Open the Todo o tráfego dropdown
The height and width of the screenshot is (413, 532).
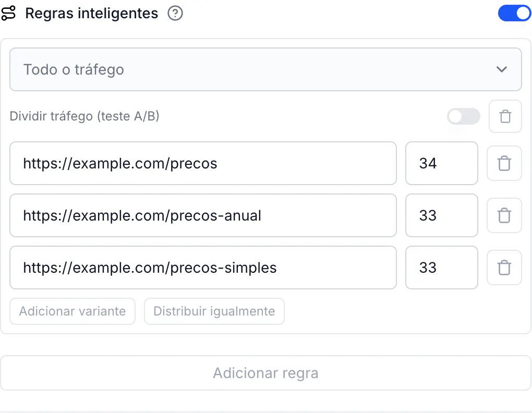(x=265, y=69)
